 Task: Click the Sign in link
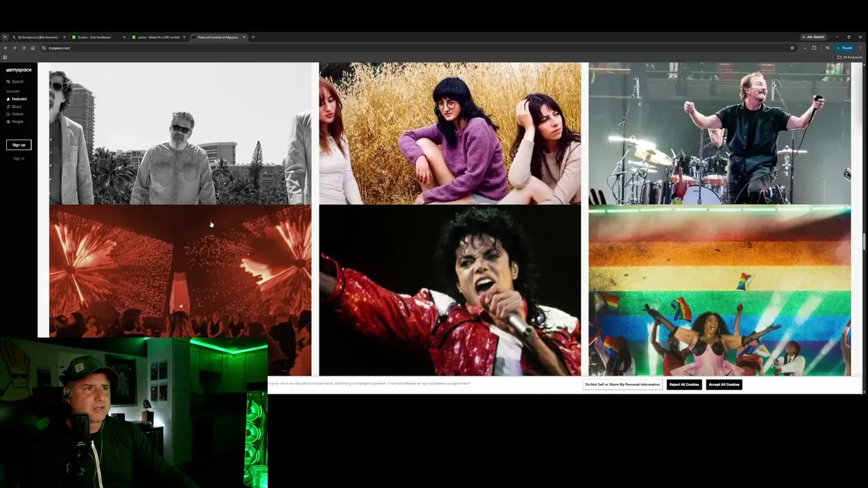click(x=19, y=159)
